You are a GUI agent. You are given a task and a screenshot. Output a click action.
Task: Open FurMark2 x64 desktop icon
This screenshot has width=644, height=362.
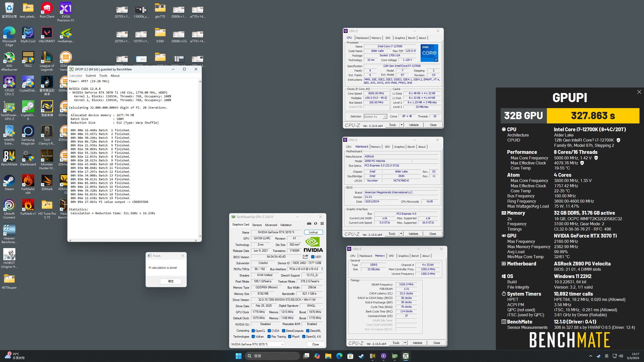click(x=28, y=184)
